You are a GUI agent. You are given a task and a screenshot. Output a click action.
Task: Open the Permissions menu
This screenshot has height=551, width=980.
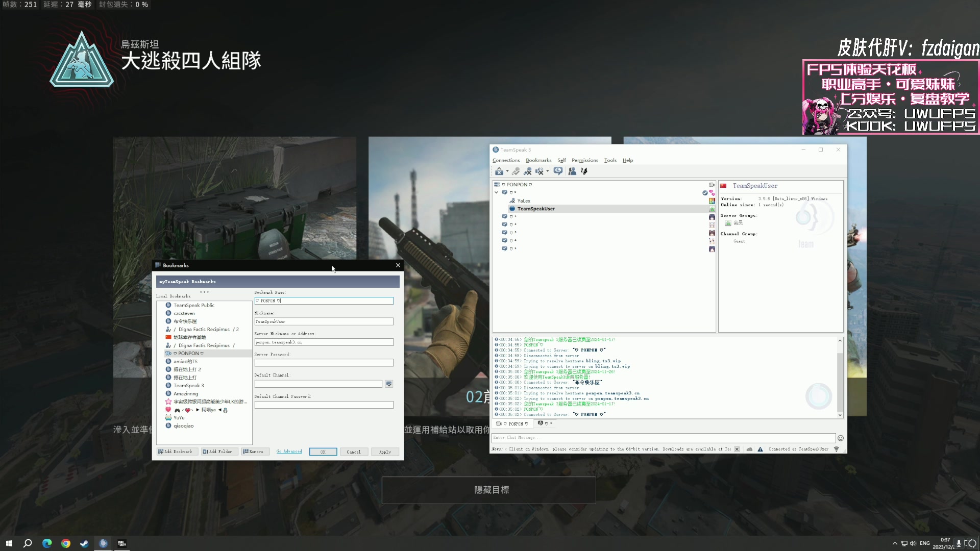[584, 160]
